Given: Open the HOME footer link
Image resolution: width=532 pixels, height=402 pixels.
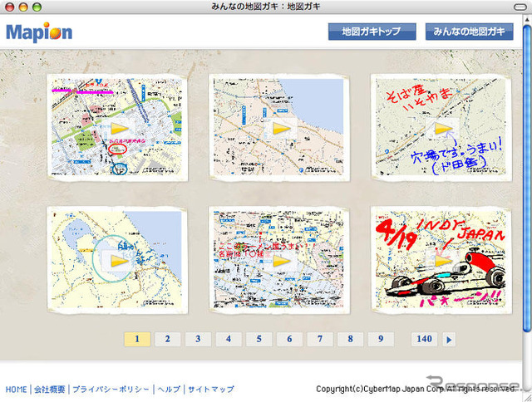Looking at the screenshot, I should tap(16, 390).
